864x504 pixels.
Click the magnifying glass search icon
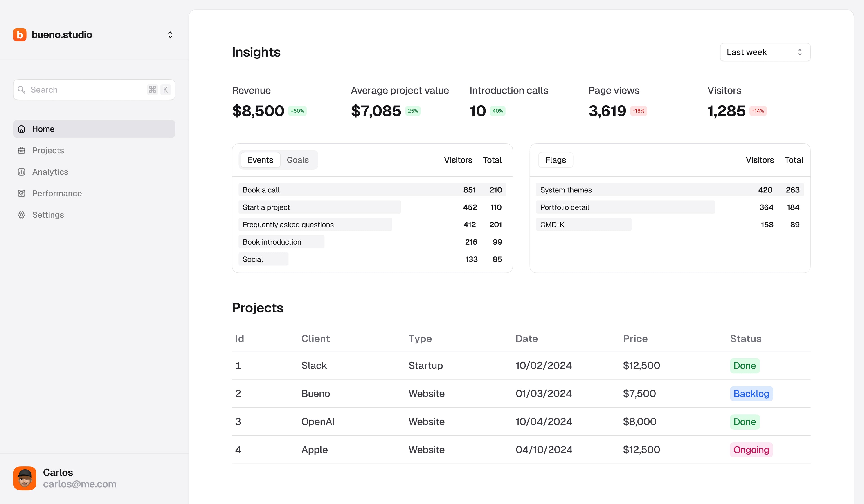22,89
